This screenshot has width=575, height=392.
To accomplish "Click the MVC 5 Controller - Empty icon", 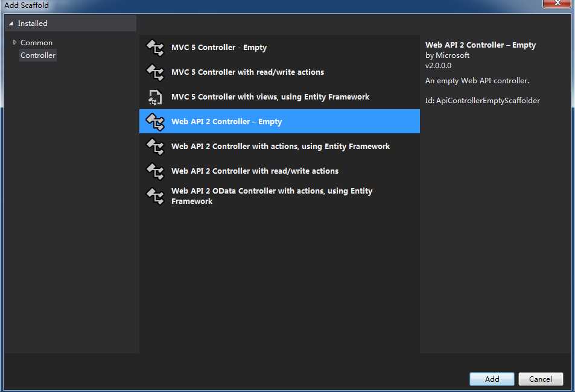I will point(155,48).
